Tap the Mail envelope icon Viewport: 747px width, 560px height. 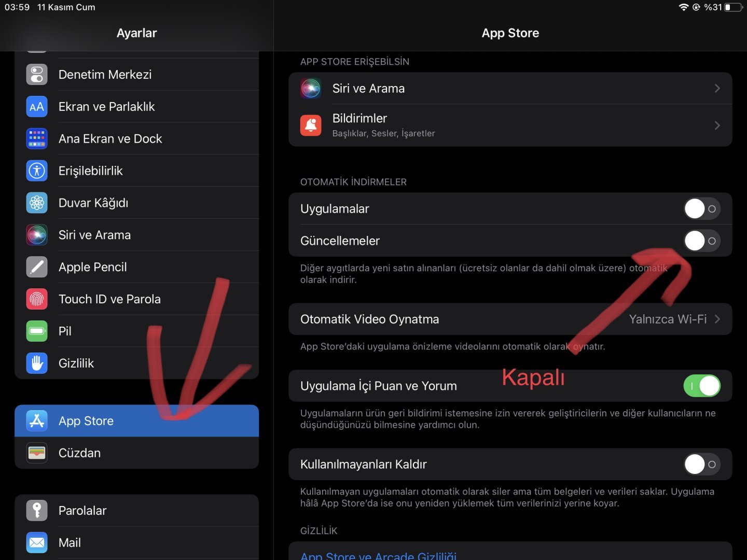point(37,543)
